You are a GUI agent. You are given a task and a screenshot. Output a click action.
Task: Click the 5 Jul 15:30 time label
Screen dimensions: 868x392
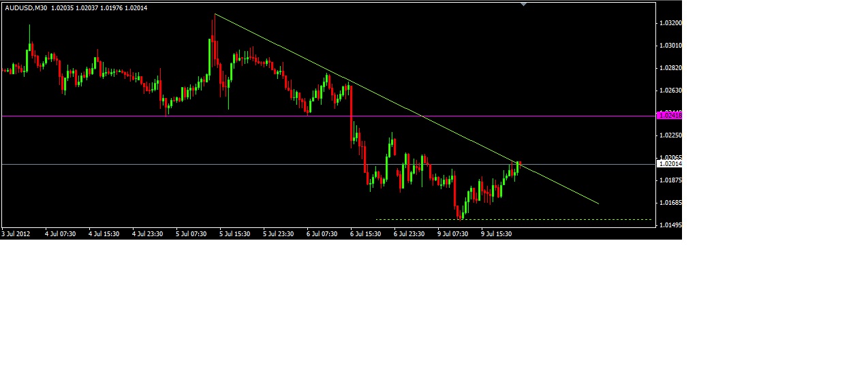[234, 234]
